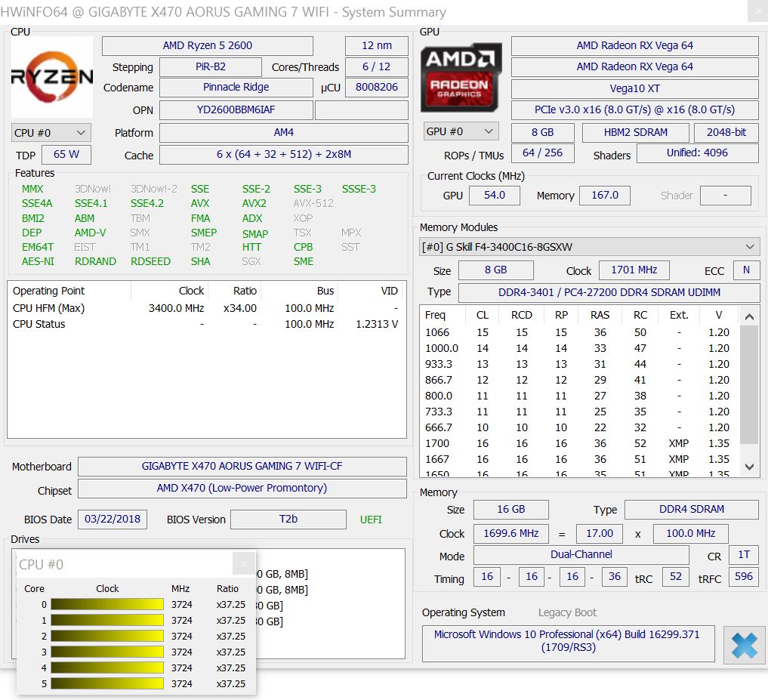Click the AMD Ryzen 5 2600 field
The height and width of the screenshot is (700, 768).
[x=208, y=45]
